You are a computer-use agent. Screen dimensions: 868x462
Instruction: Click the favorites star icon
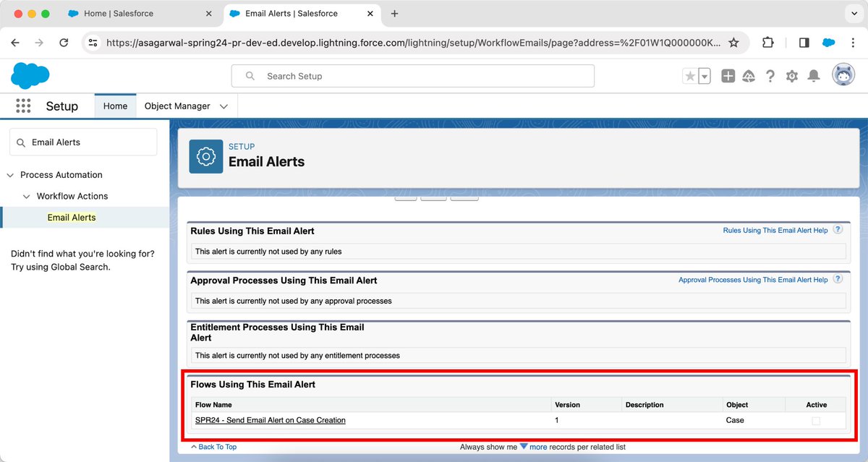click(690, 76)
